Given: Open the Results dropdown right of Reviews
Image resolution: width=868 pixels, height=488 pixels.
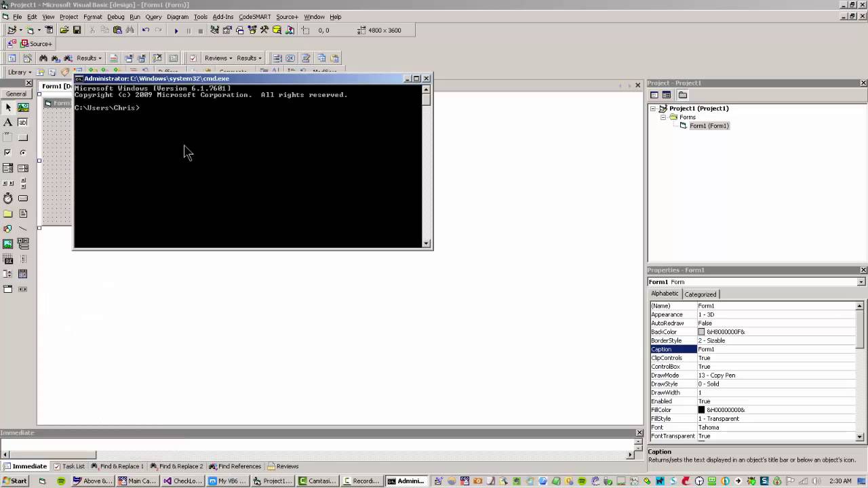Looking at the screenshot, I should click(249, 58).
